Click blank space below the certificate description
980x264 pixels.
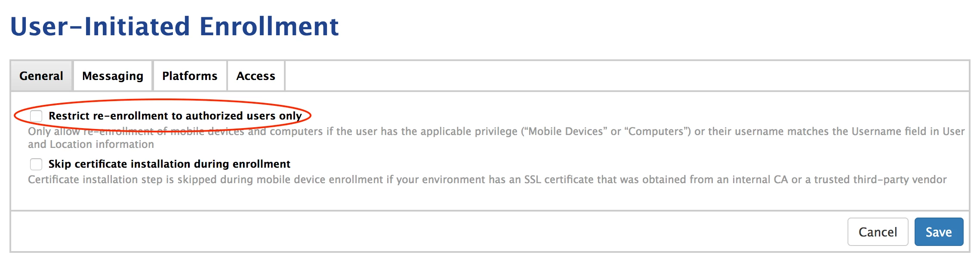tap(490, 198)
